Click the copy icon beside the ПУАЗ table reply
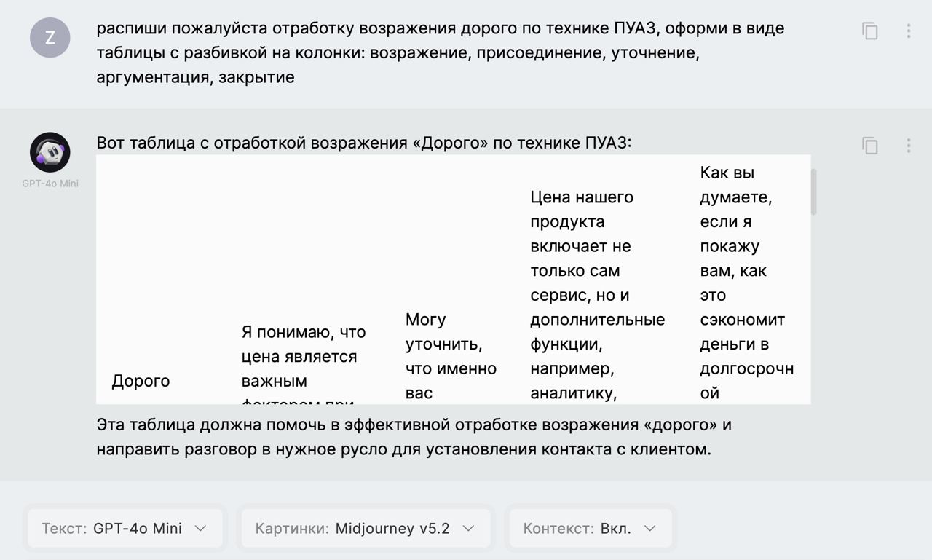Image resolution: width=932 pixels, height=560 pixels. tap(871, 146)
